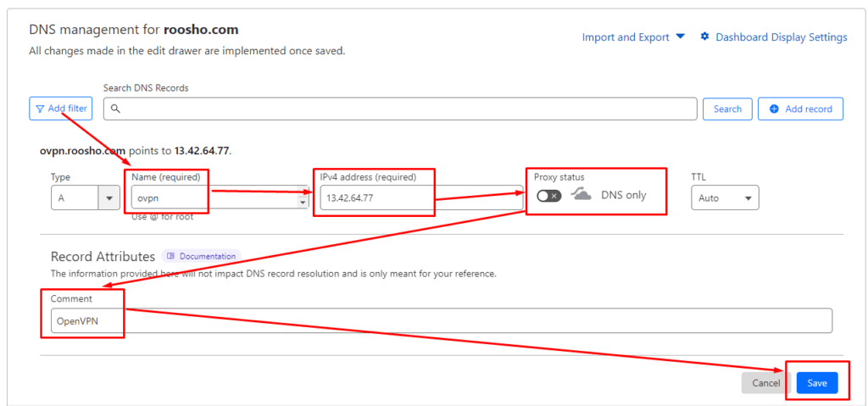Viewport: 868px width, 406px height.
Task: Click the 'Use @ for root' hint
Action: click(162, 217)
